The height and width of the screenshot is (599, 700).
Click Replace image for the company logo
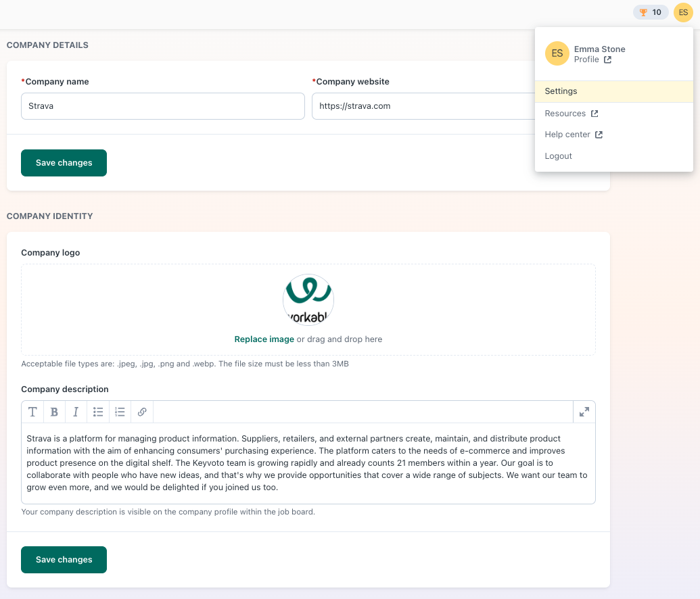(264, 339)
